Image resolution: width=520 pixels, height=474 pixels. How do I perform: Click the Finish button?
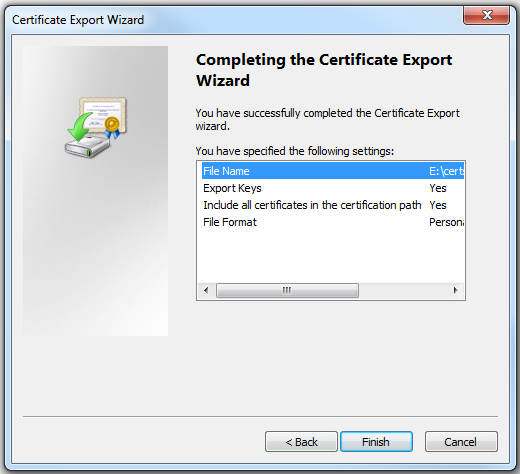click(x=376, y=442)
